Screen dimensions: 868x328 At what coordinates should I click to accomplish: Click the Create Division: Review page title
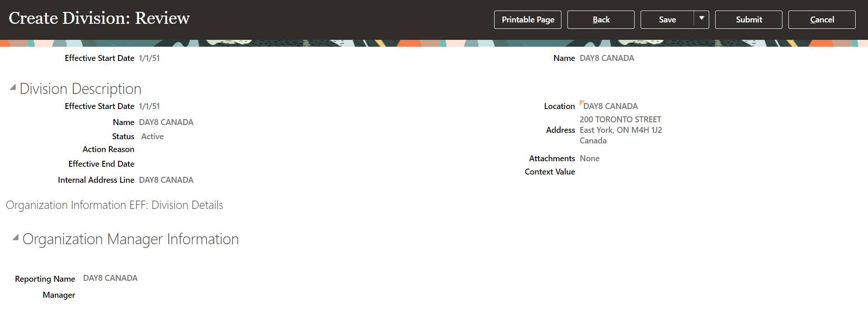click(99, 18)
